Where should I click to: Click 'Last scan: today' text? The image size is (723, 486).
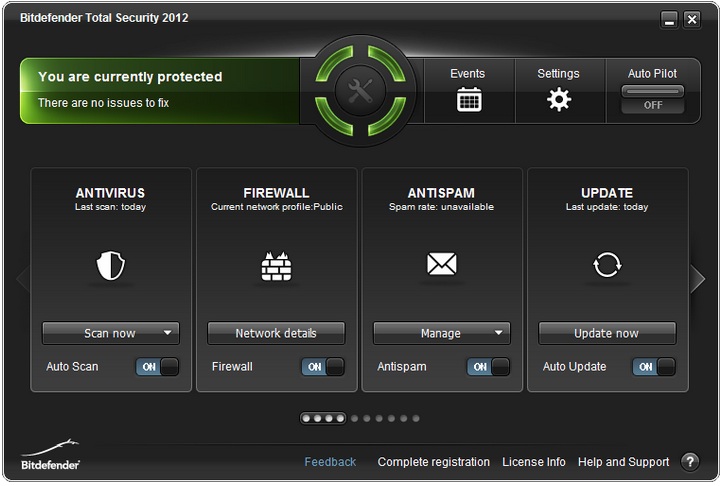110,207
